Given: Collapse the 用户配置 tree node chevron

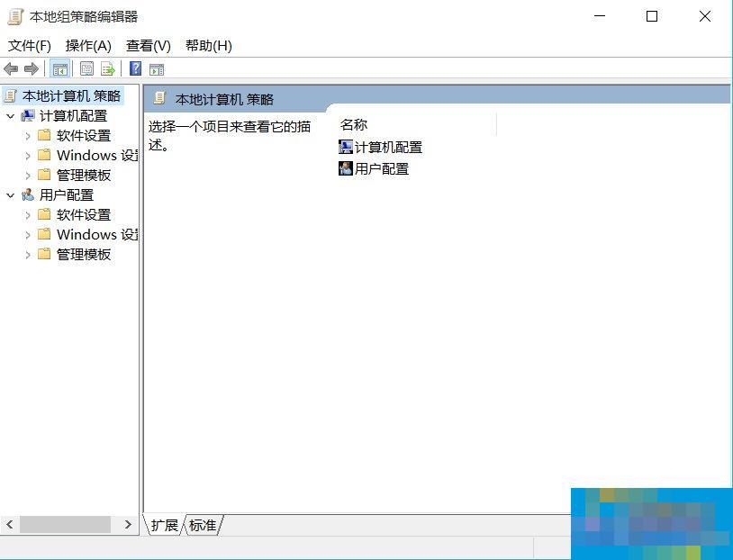Looking at the screenshot, I should pos(10,195).
